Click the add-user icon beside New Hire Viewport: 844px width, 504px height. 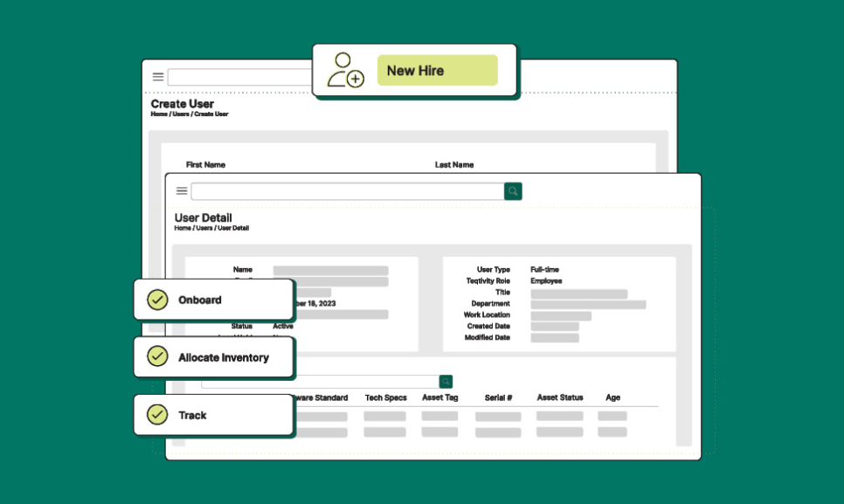(x=345, y=71)
